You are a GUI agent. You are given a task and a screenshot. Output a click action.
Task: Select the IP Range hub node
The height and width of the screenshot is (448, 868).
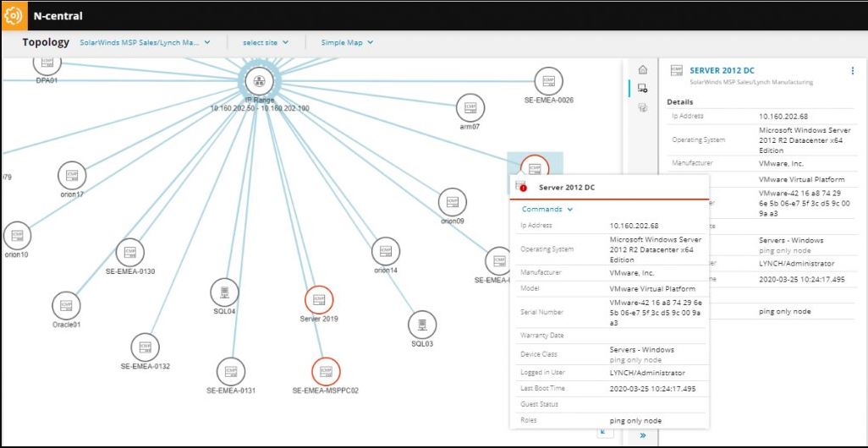click(259, 81)
